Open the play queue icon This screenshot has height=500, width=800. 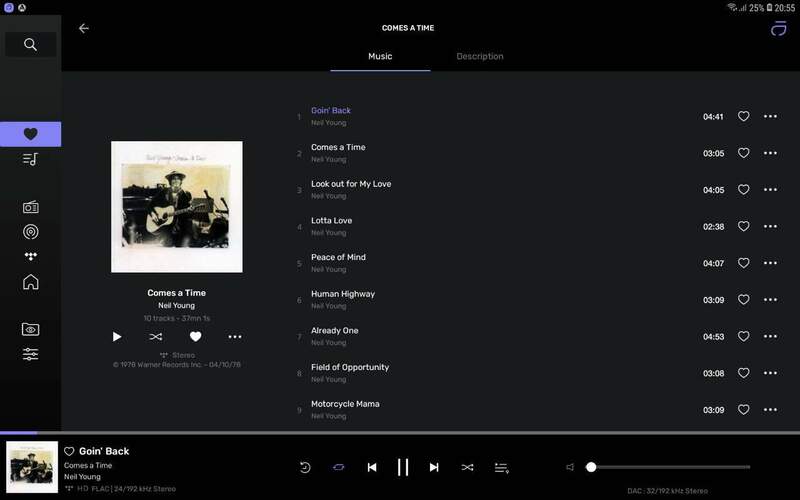click(502, 468)
